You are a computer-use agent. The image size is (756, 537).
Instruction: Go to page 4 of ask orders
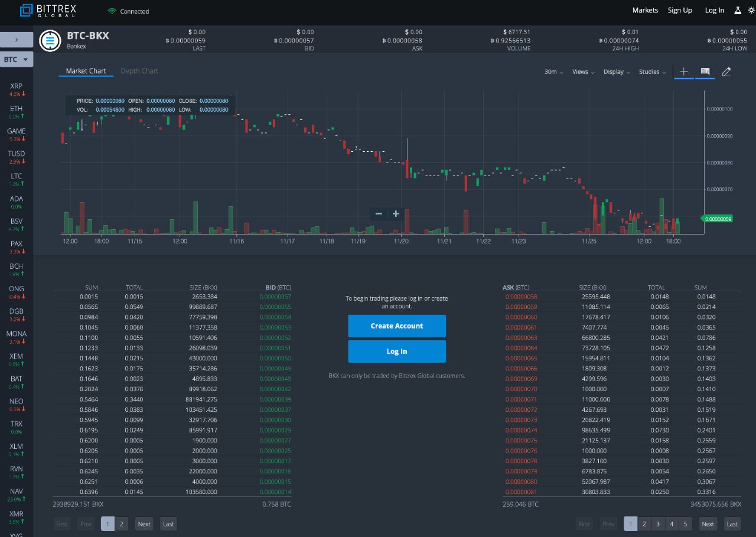coord(672,524)
